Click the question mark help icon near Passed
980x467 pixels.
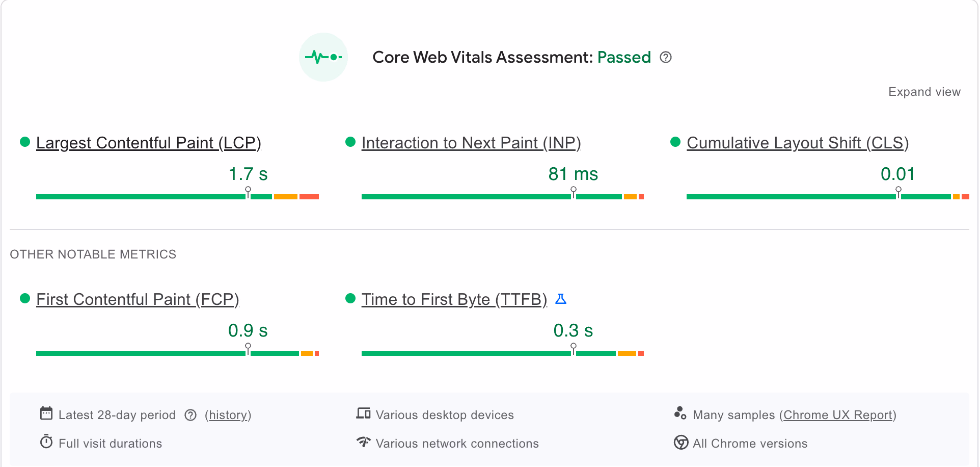pyautogui.click(x=666, y=58)
